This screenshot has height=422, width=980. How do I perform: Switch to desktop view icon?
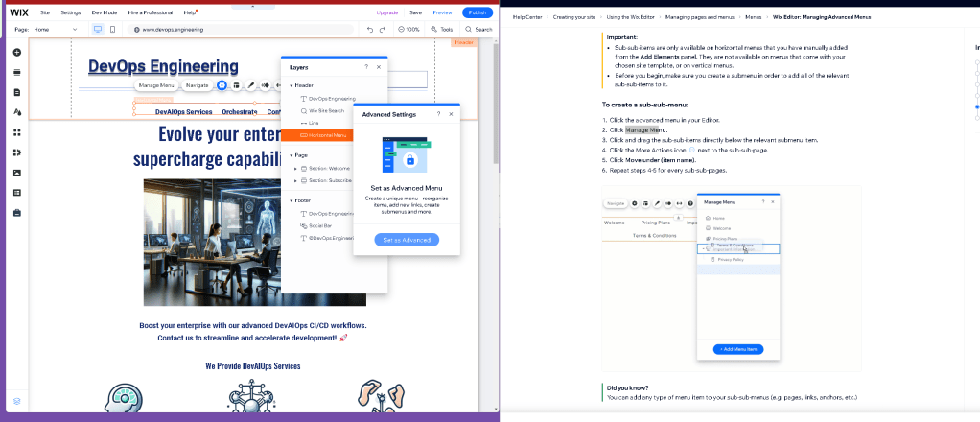(x=98, y=30)
